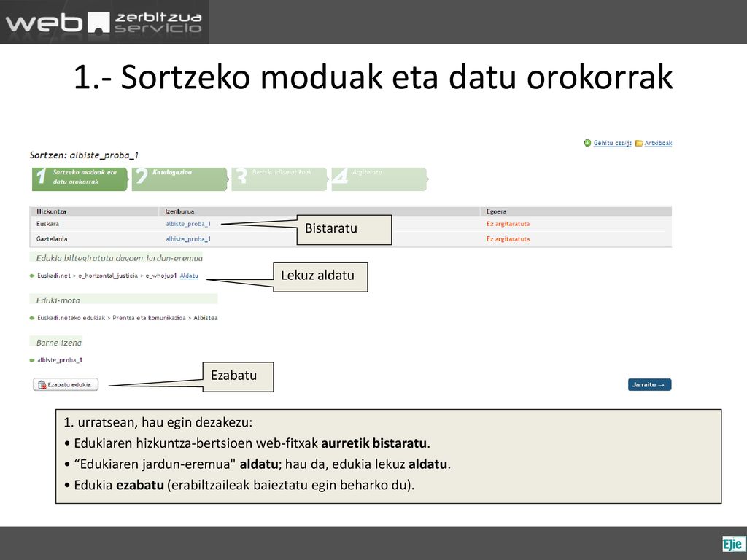
Task: Click the green plus icon beside Gehitu css/js
Action: (587, 143)
